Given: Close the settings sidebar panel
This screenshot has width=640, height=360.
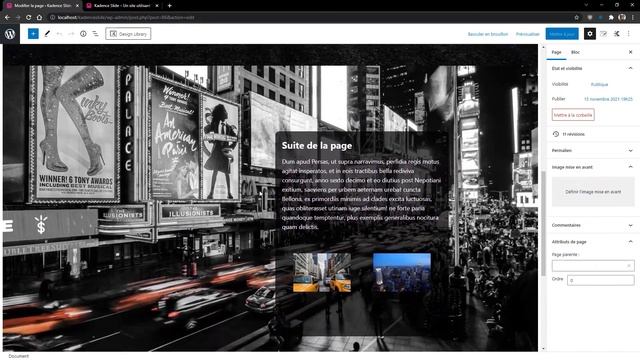Looking at the screenshot, I should pos(630,52).
